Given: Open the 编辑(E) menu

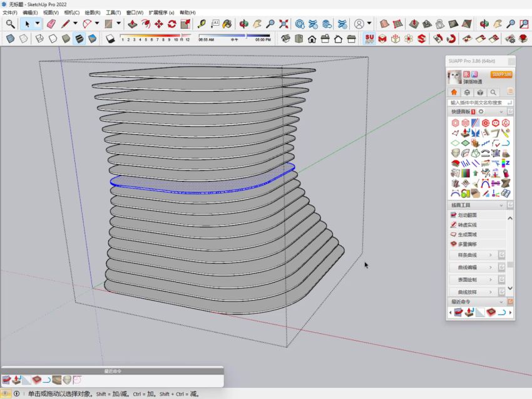Looking at the screenshot, I should [30, 13].
